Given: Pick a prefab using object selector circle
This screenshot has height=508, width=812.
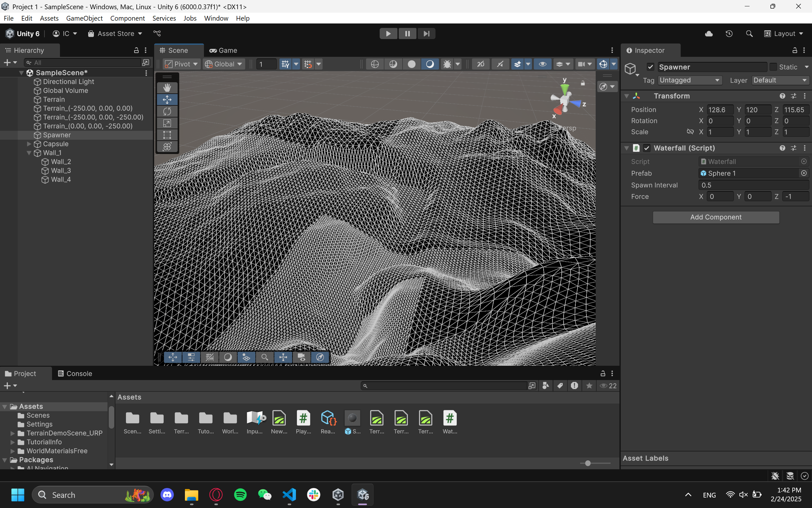Looking at the screenshot, I should [x=804, y=173].
